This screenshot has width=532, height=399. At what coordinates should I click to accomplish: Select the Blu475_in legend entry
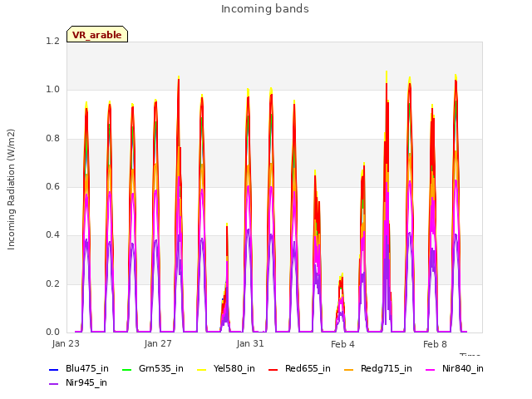[79, 369]
